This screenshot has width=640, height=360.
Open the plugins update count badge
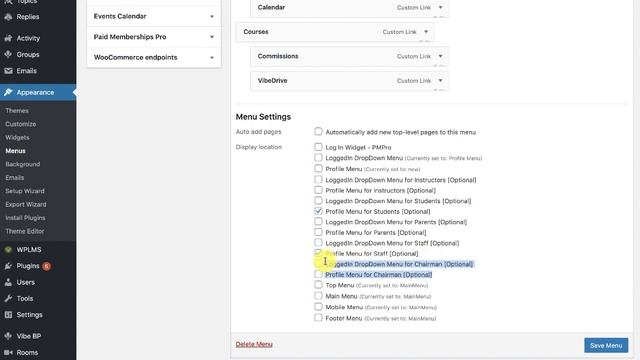[47, 266]
